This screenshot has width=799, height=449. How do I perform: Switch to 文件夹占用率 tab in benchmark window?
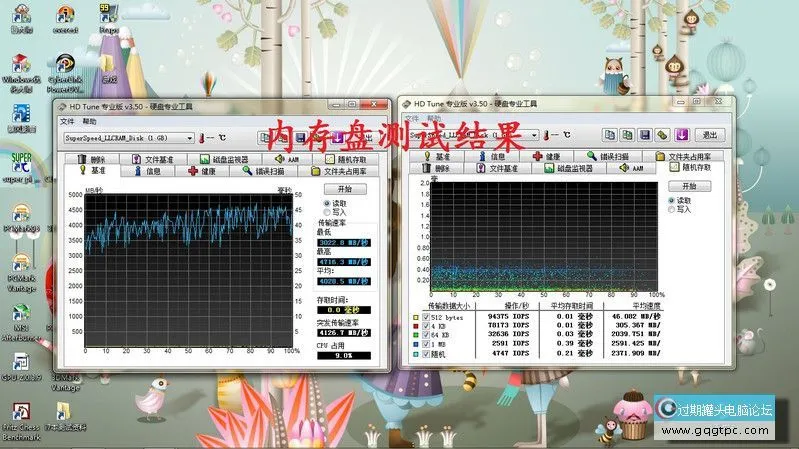click(x=339, y=171)
